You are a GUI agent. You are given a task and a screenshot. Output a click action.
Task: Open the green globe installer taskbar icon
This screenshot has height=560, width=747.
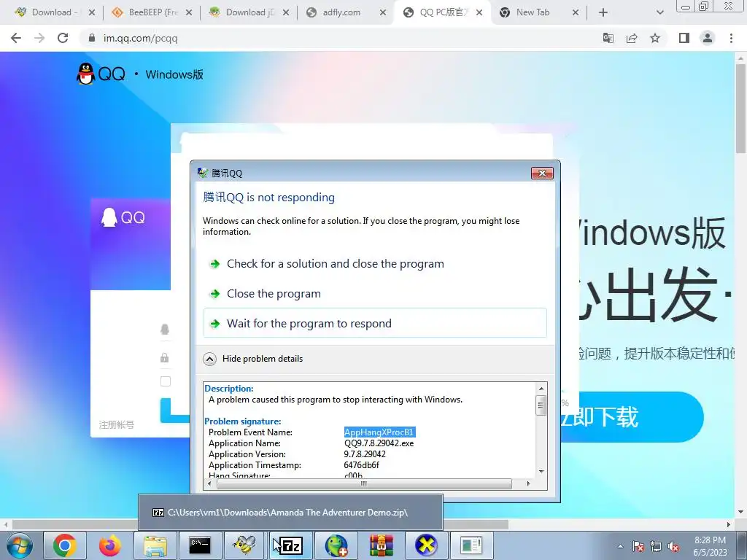coord(336,545)
